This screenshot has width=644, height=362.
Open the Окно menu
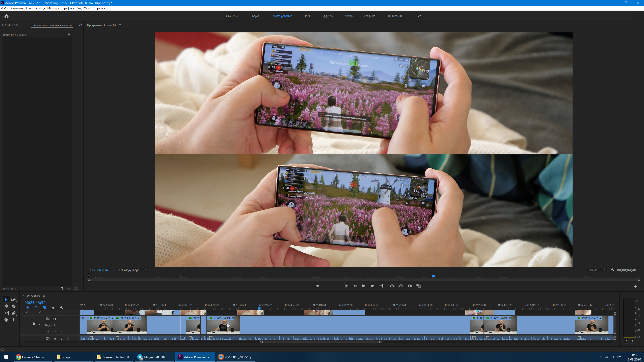click(x=87, y=8)
